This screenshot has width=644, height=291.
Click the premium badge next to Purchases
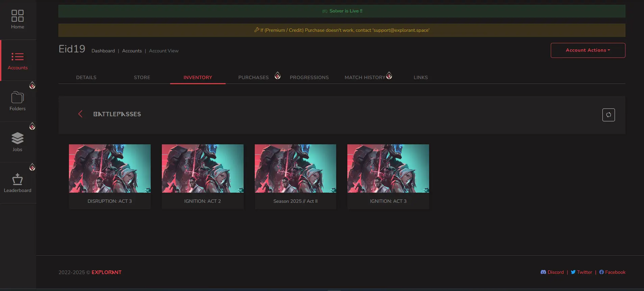pos(277,76)
